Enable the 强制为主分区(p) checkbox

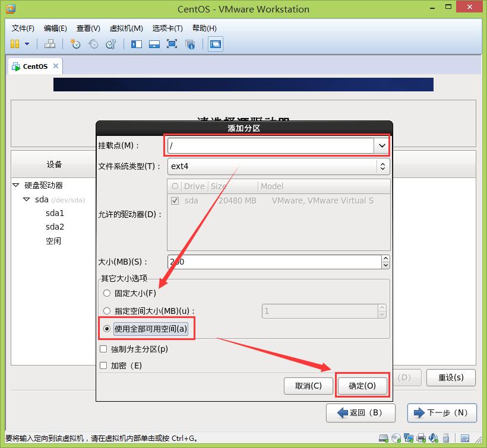tap(104, 349)
